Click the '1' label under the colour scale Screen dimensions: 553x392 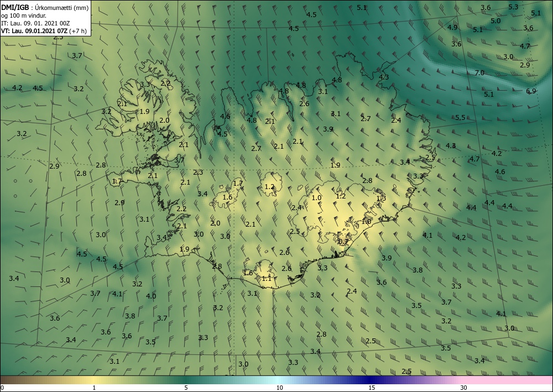click(94, 388)
